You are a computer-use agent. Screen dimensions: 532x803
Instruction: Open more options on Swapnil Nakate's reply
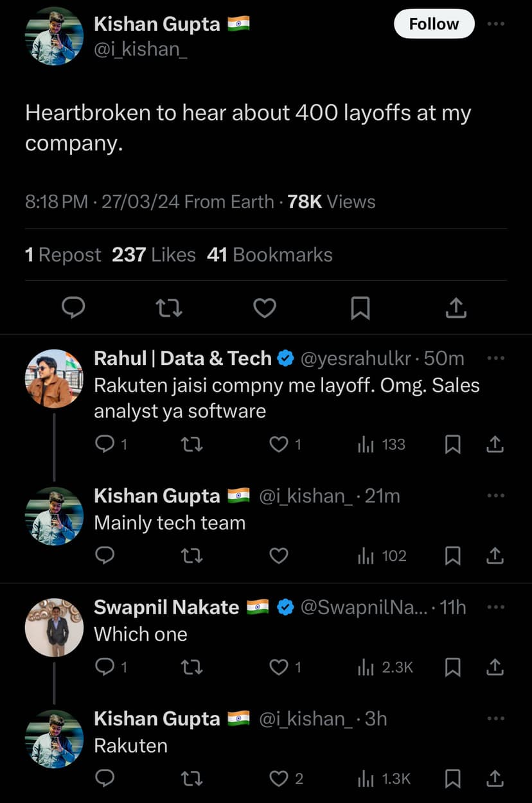[495, 607]
